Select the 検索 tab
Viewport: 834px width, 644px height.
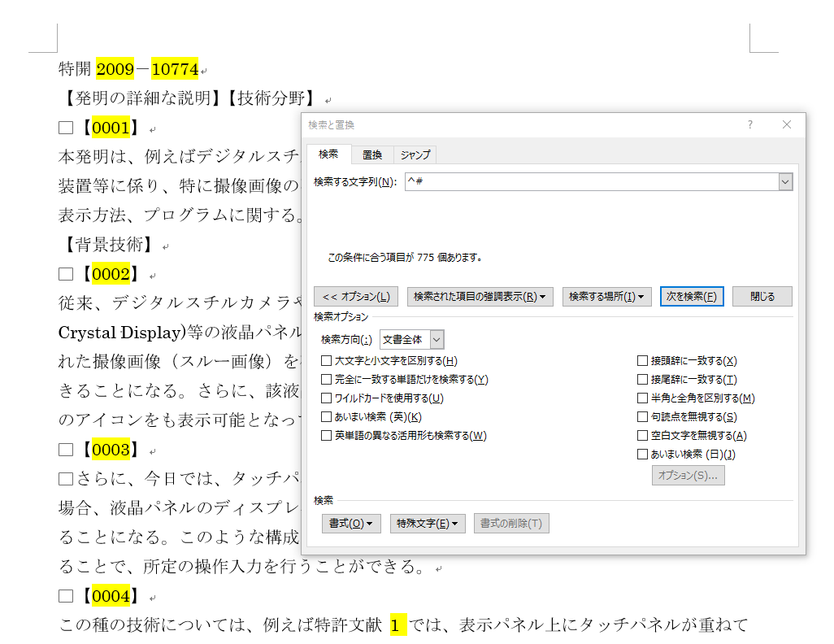tap(328, 154)
